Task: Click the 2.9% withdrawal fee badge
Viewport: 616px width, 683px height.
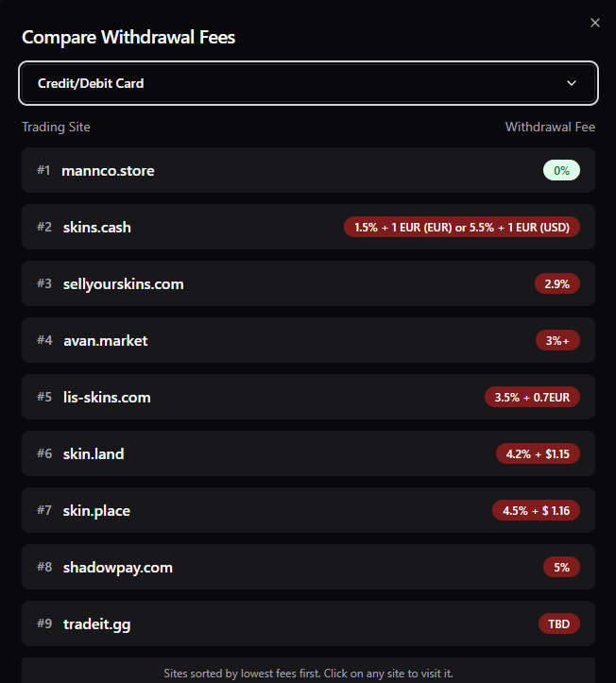Action: (556, 283)
